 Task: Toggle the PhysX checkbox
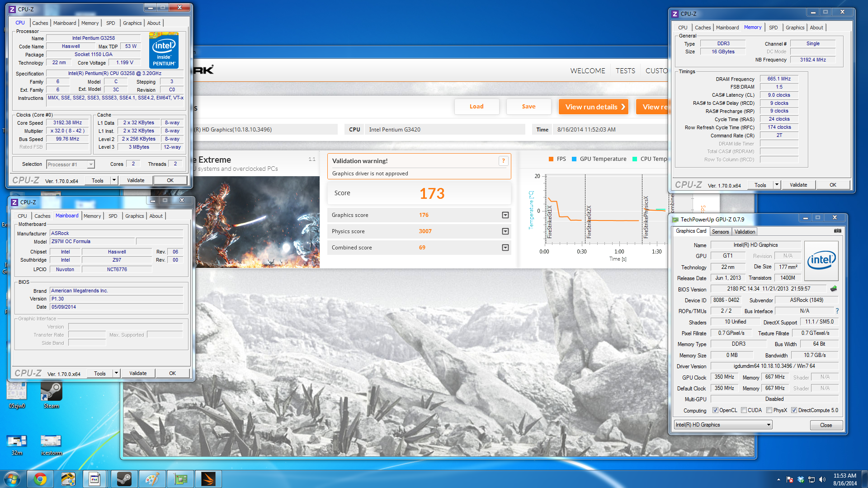click(x=769, y=410)
